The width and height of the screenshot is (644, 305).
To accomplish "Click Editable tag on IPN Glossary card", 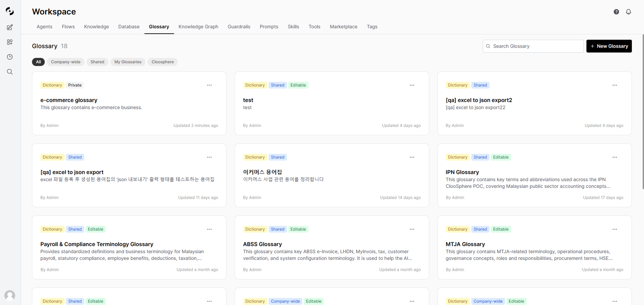I will tap(501, 157).
